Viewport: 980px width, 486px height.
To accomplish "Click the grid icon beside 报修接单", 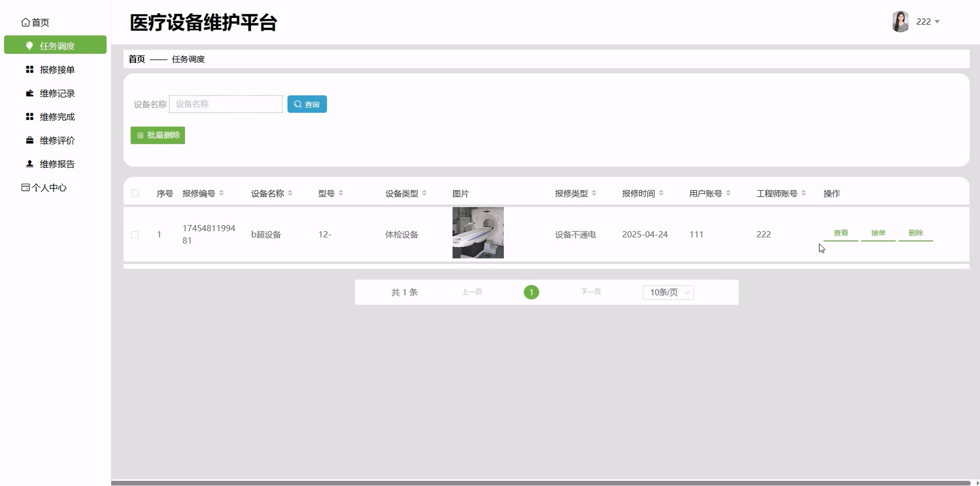I will pyautogui.click(x=30, y=70).
